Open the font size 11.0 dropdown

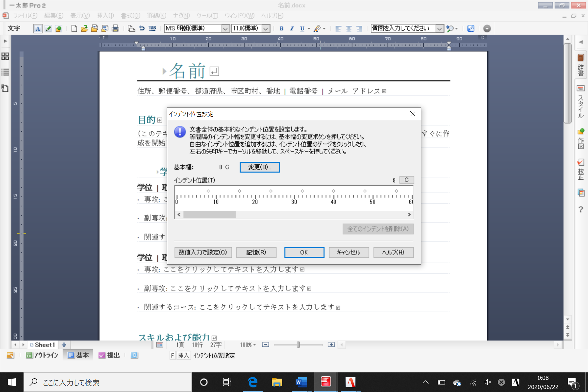tap(266, 28)
